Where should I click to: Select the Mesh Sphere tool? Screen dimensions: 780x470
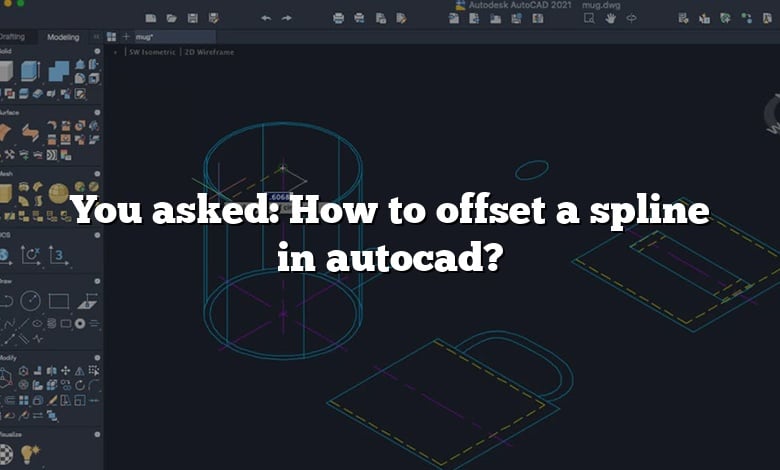coord(59,193)
